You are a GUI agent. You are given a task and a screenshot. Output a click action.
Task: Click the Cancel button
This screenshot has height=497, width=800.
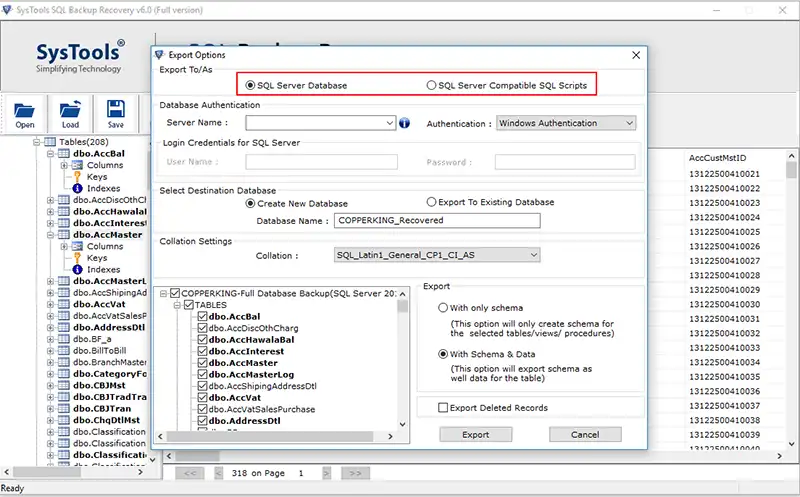(x=585, y=435)
